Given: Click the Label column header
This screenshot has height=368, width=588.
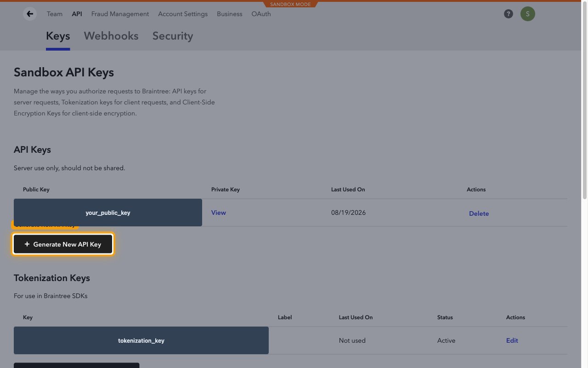Looking at the screenshot, I should click(285, 317).
